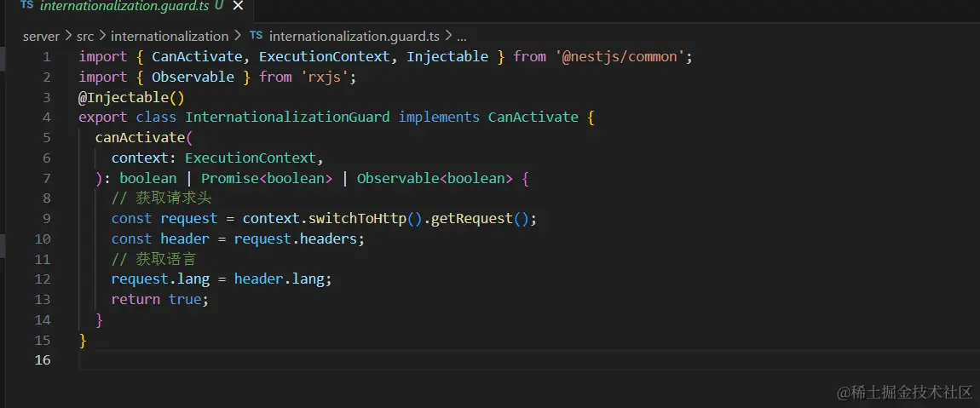Click the InternationalizationGuard class name

(x=287, y=118)
